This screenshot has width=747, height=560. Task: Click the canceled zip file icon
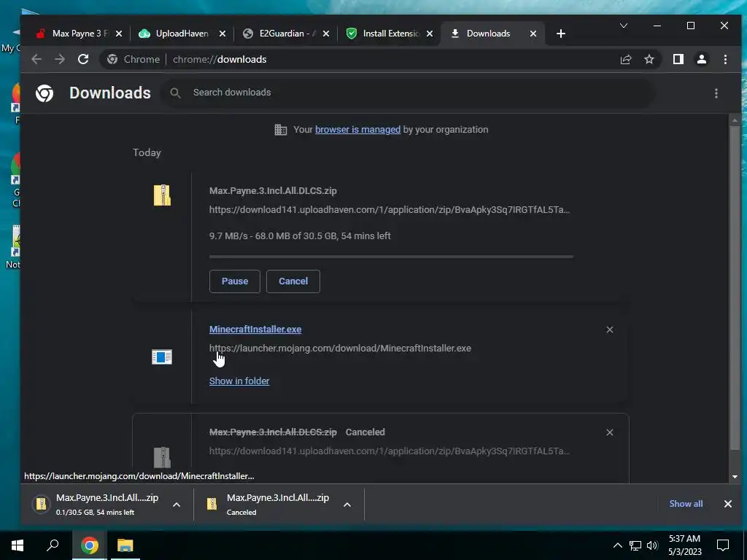tap(162, 457)
